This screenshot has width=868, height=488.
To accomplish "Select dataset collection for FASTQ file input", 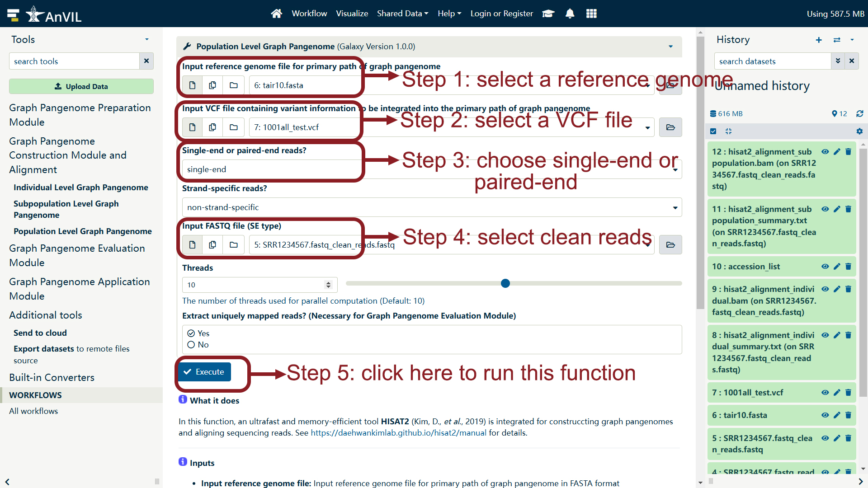I will pyautogui.click(x=233, y=244).
